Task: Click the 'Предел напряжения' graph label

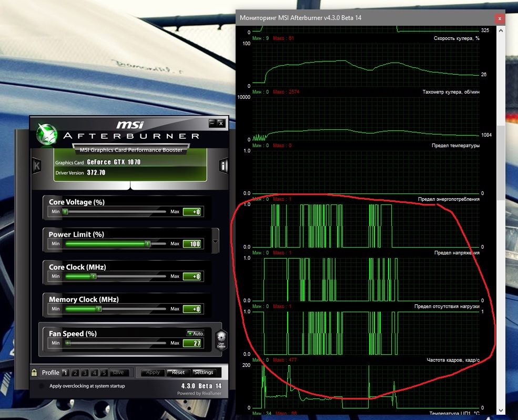Action: click(457, 253)
